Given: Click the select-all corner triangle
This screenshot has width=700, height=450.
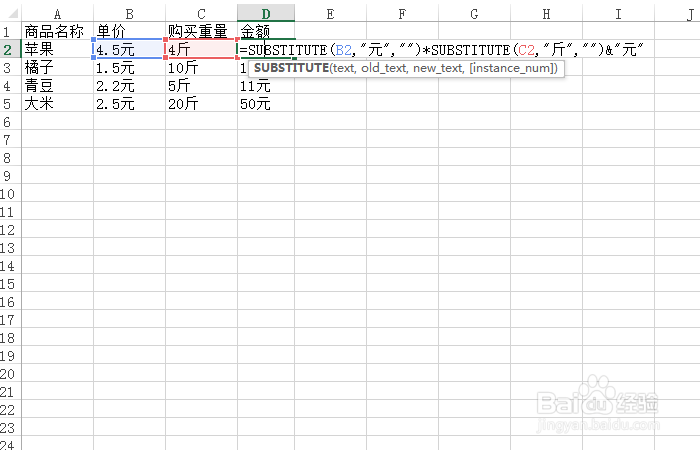Looking at the screenshot, I should [12, 13].
